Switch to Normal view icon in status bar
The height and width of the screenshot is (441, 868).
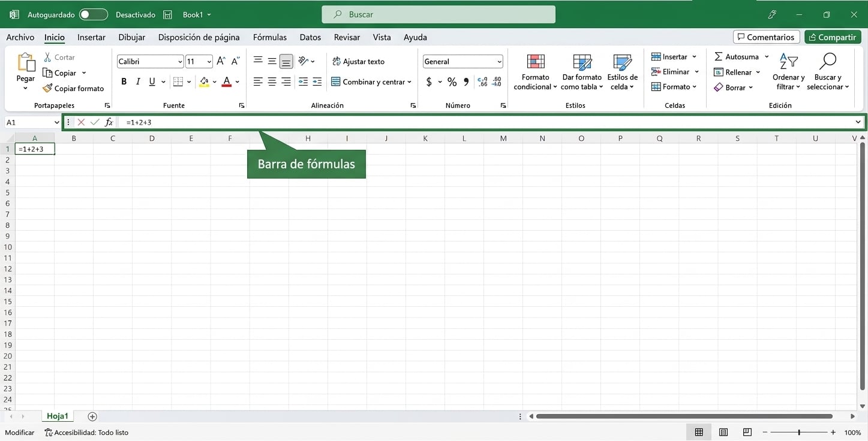point(699,432)
